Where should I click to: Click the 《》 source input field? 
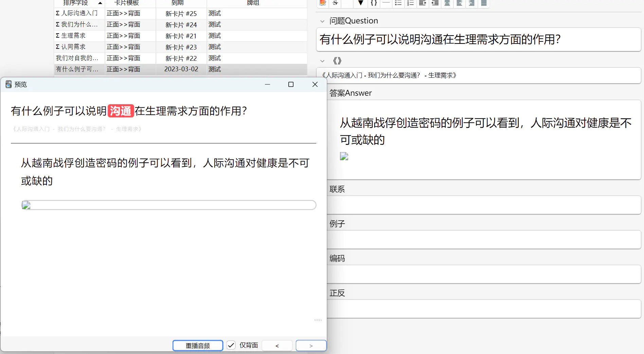click(478, 75)
